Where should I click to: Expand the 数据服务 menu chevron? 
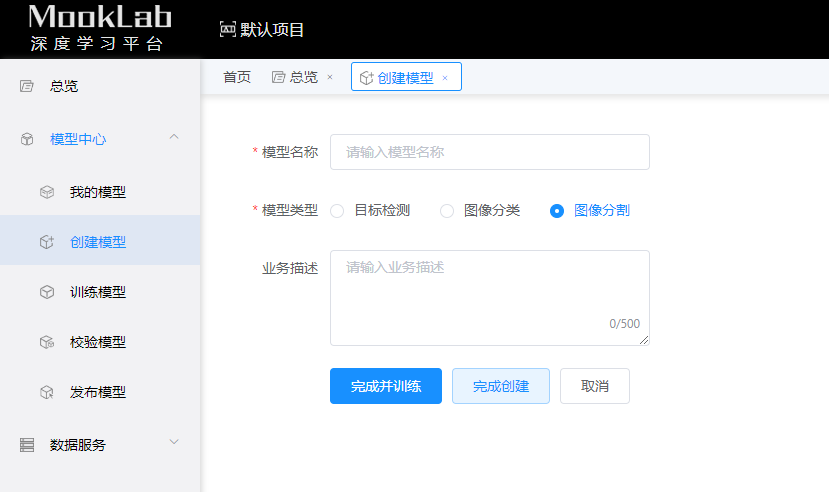174,442
